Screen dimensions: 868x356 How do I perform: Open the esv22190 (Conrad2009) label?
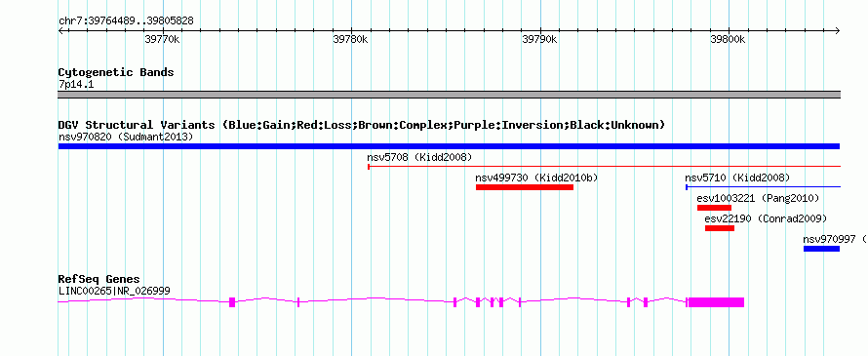(x=767, y=218)
